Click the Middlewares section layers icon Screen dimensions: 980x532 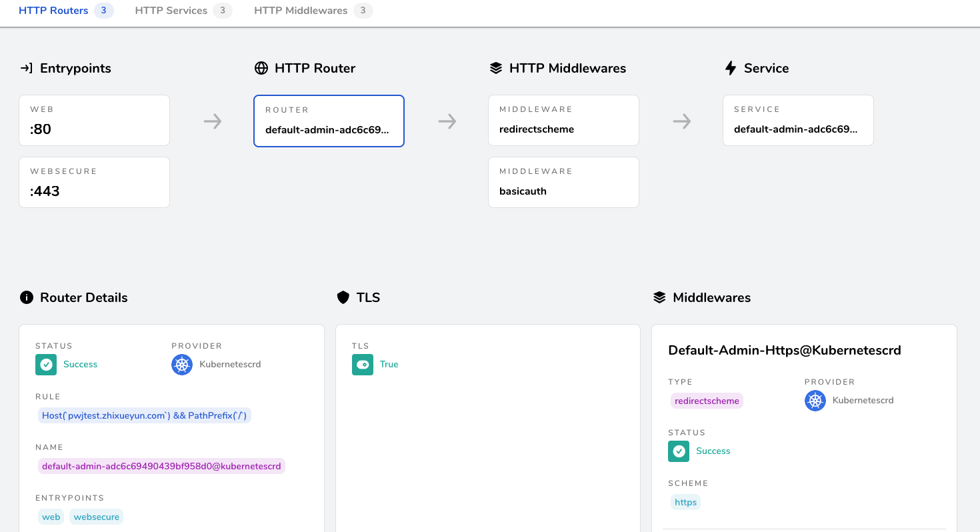(x=659, y=297)
